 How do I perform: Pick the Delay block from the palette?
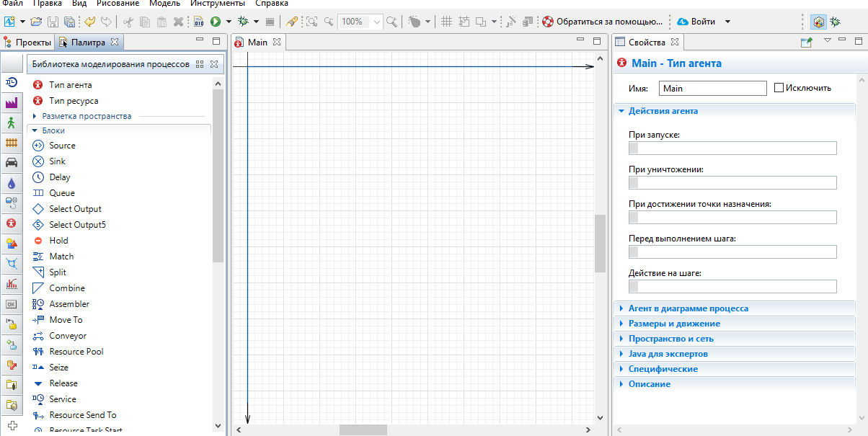click(60, 177)
